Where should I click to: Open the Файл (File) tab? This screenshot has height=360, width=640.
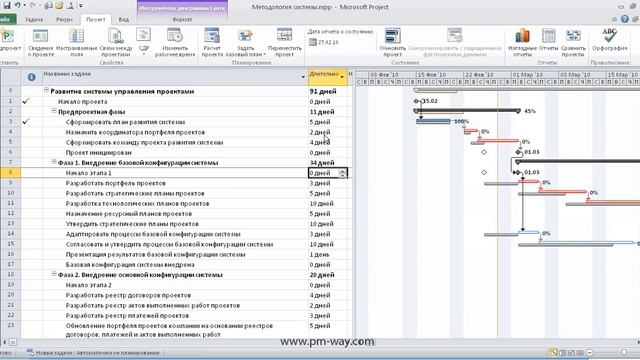(7, 19)
